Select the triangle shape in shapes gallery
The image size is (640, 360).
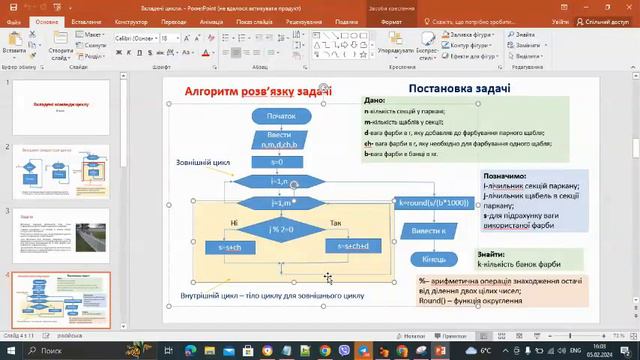[317, 45]
